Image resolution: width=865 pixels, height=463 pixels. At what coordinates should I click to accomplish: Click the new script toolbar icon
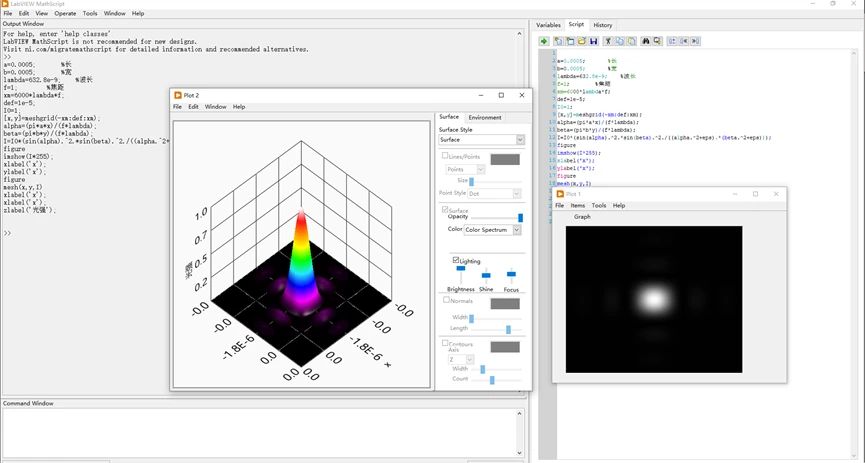558,41
